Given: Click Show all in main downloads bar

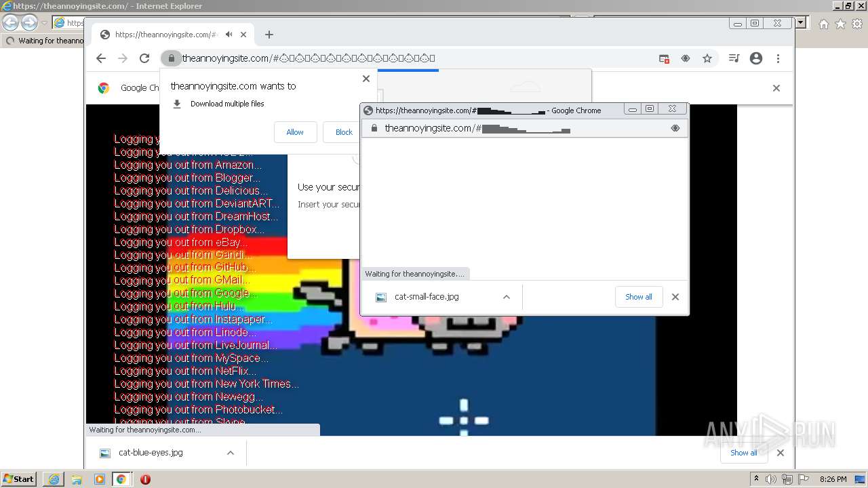Looking at the screenshot, I should click(x=744, y=453).
